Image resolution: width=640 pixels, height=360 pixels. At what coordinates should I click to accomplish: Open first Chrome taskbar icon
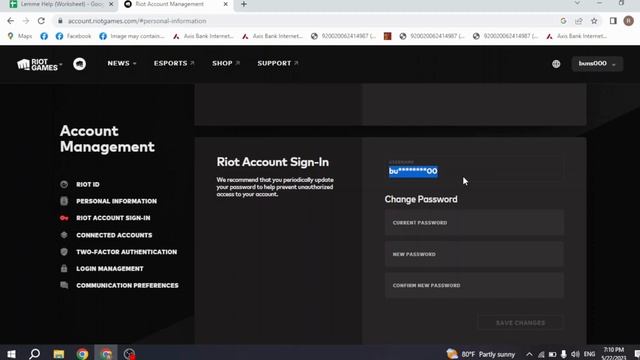pos(82,353)
